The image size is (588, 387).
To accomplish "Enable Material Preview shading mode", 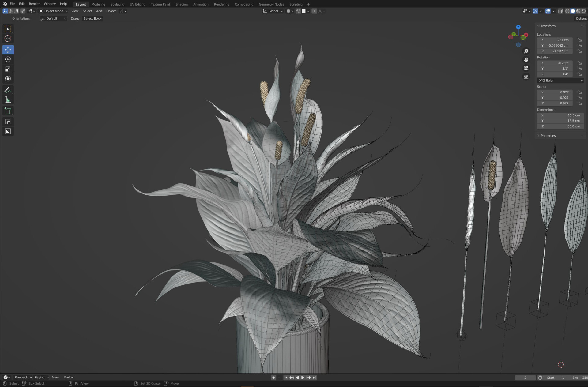I will click(578, 11).
